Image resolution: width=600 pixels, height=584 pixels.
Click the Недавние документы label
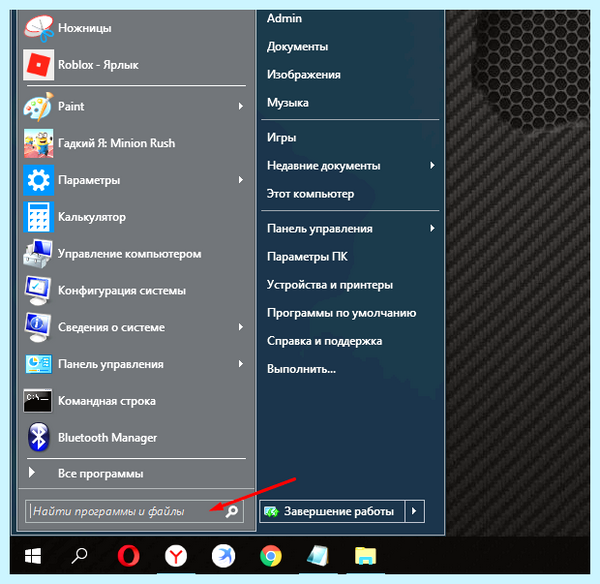click(324, 166)
